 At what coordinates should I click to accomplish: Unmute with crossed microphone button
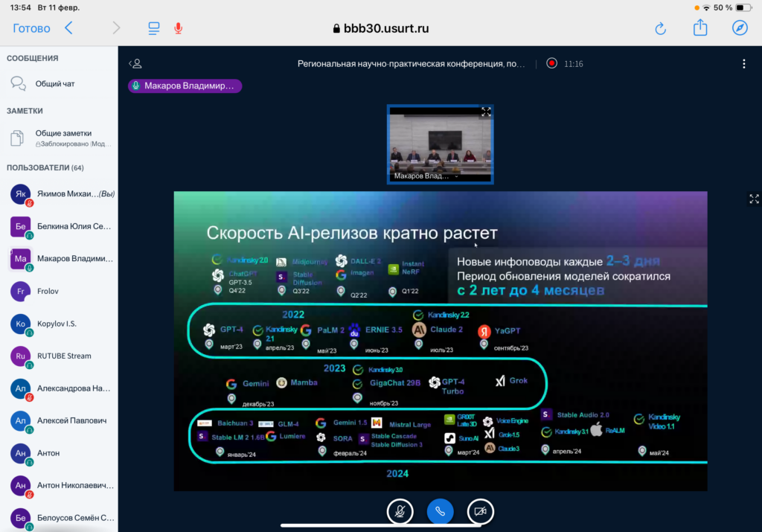point(400,512)
